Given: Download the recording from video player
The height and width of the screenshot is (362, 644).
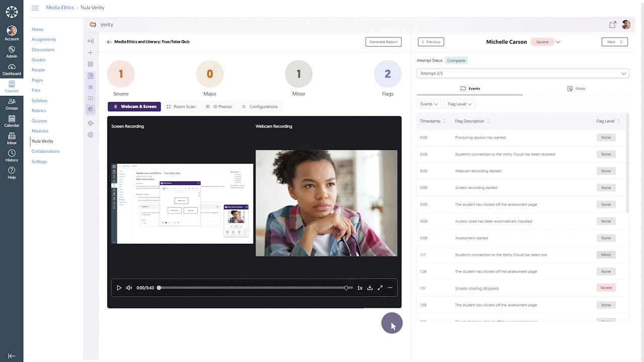Looking at the screenshot, I should pos(370,288).
